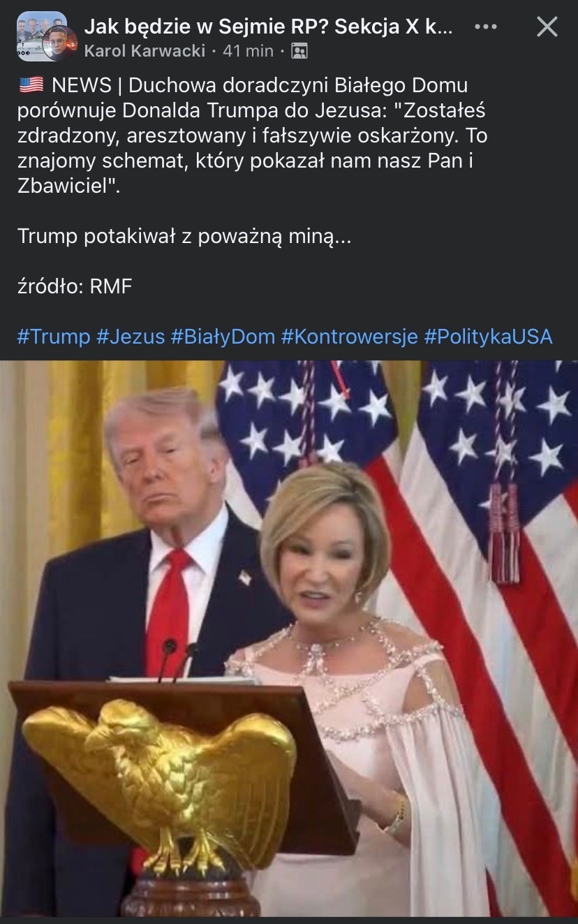
Task: Tap the "41 min" timestamp
Action: point(248,51)
